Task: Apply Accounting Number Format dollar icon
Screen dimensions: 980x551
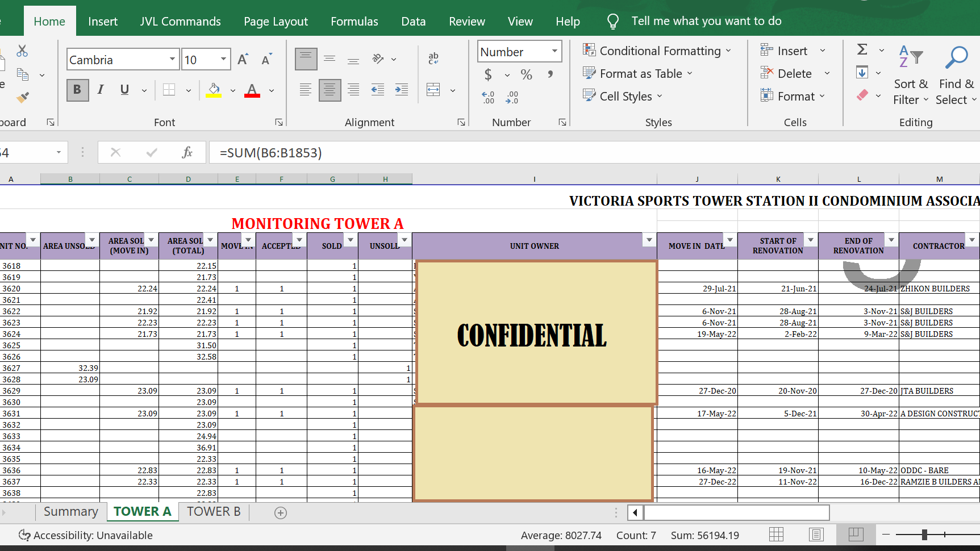Action: tap(488, 74)
